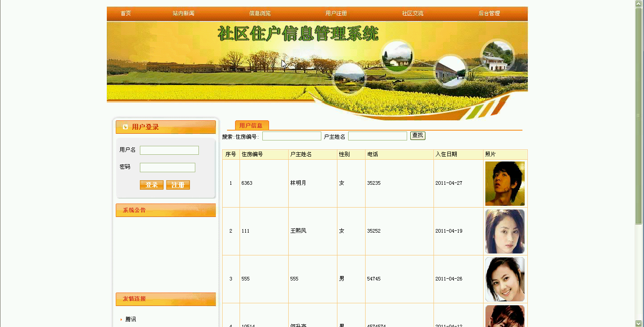
Task: Click the 注册 button
Action: [178, 185]
